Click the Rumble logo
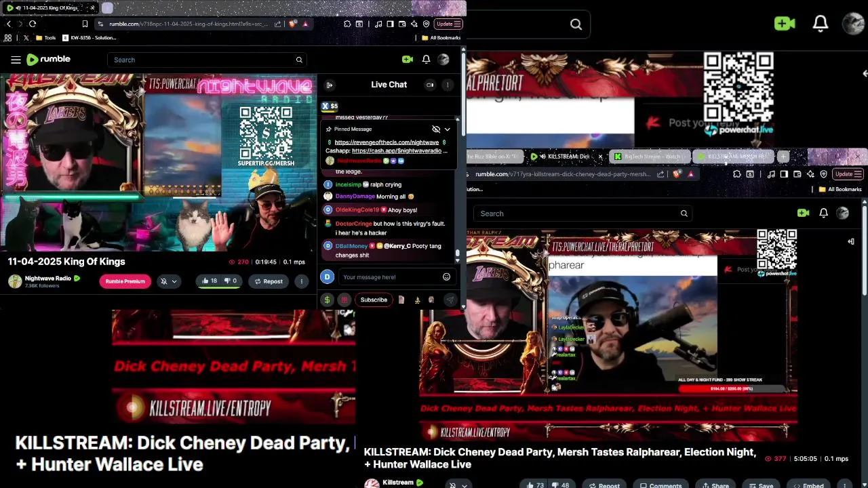868x488 pixels. (x=48, y=60)
